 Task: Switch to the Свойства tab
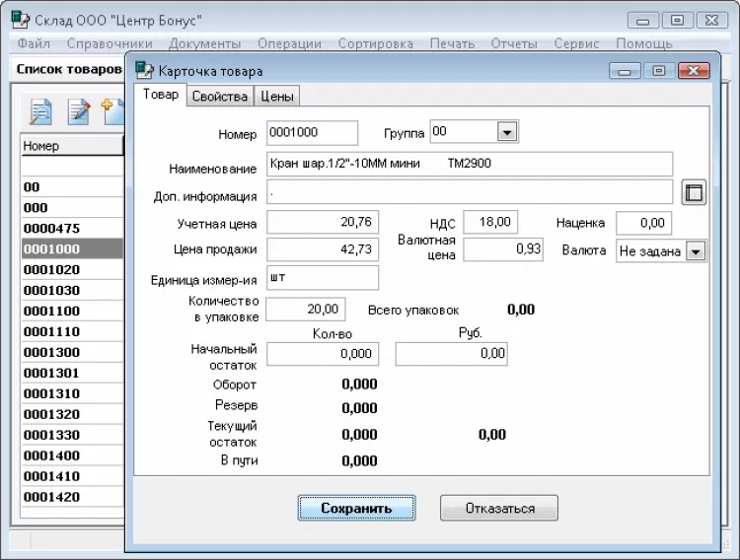219,96
